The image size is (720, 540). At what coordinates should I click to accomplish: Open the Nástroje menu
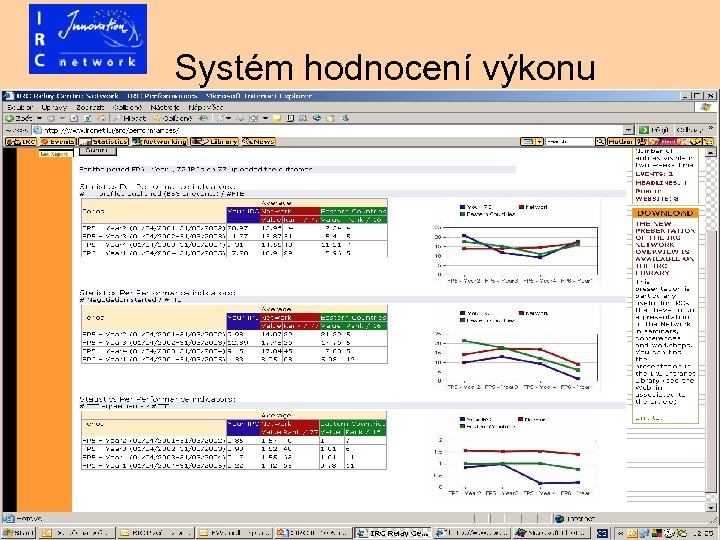[165, 107]
